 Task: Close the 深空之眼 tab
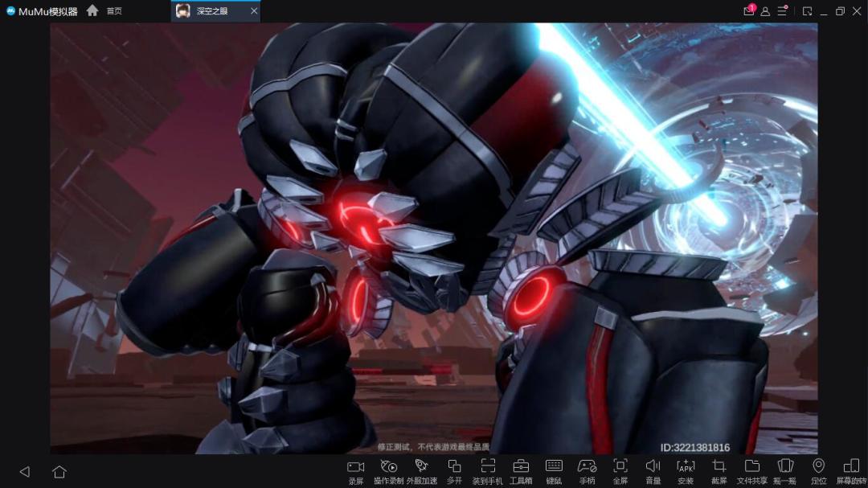point(253,11)
